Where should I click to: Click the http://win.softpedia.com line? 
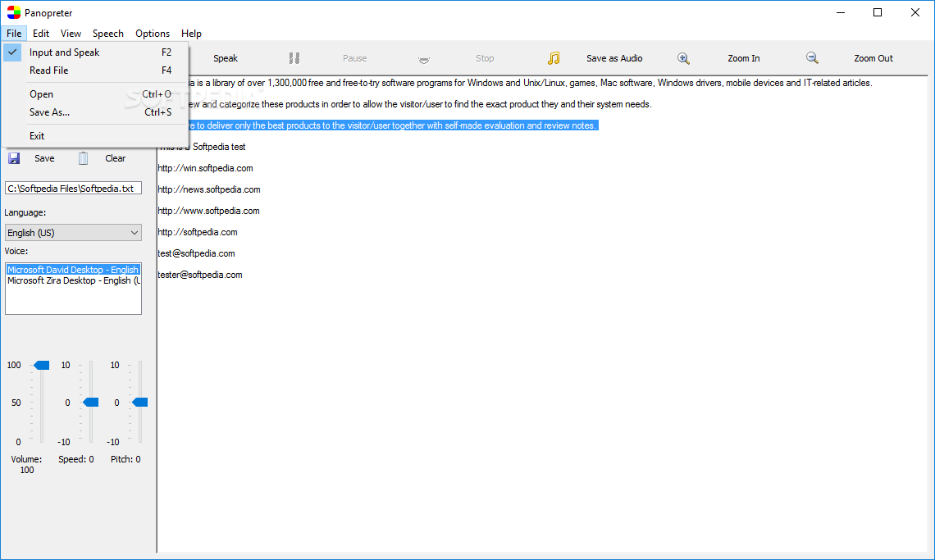click(205, 168)
